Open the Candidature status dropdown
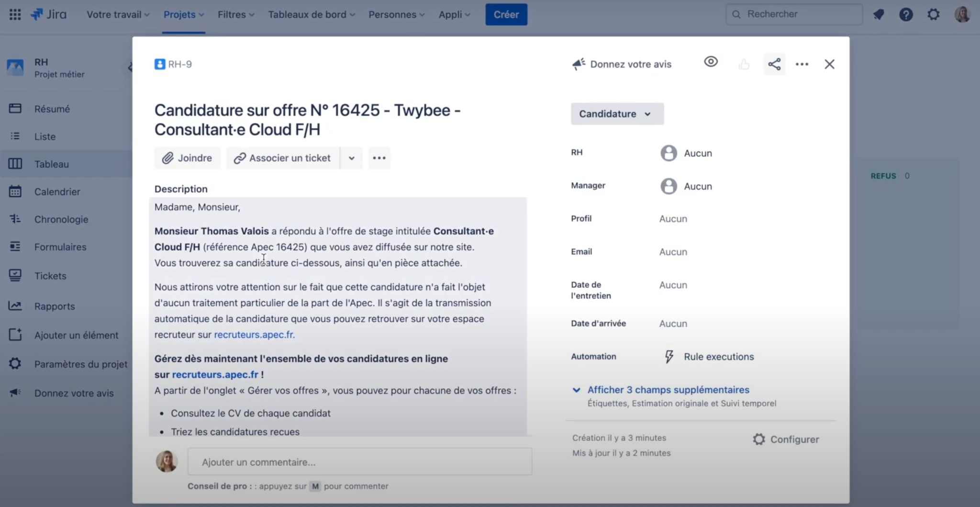The width and height of the screenshot is (980, 507). click(617, 114)
